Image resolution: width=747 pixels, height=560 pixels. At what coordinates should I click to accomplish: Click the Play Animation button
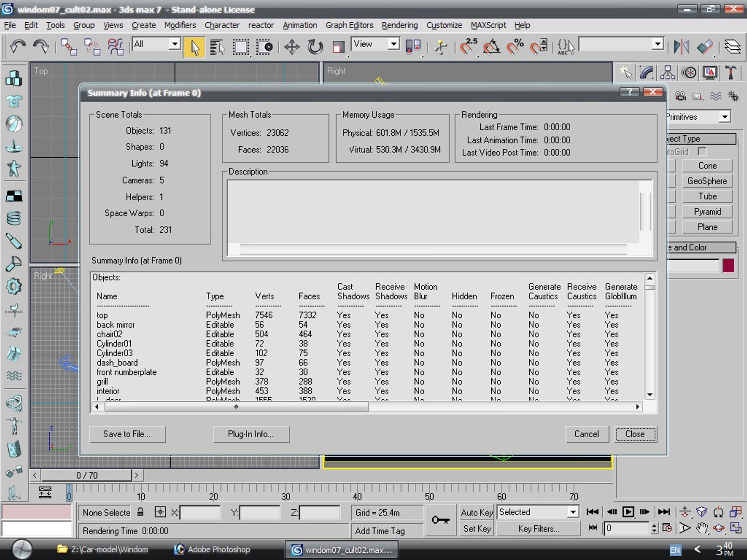click(628, 512)
